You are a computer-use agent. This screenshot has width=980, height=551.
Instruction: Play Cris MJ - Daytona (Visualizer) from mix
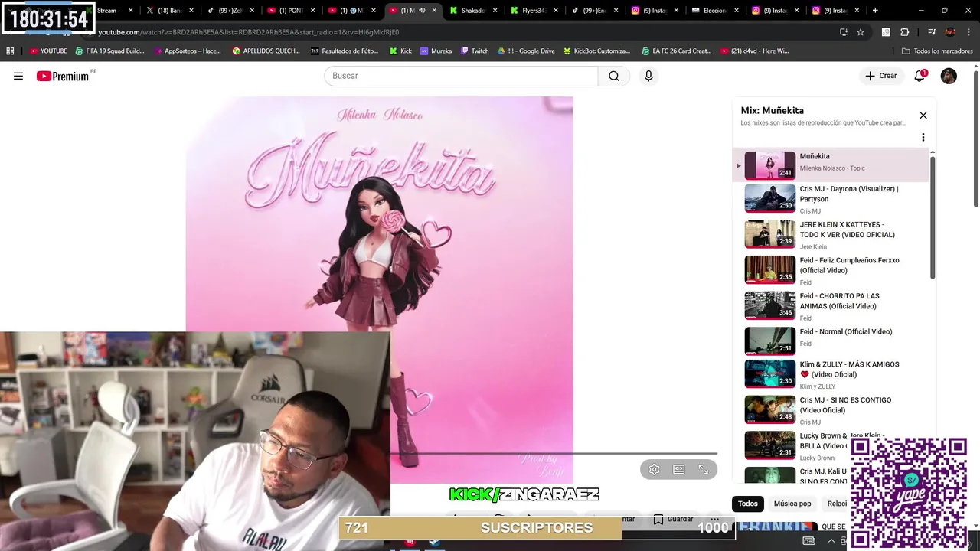pyautogui.click(x=831, y=198)
